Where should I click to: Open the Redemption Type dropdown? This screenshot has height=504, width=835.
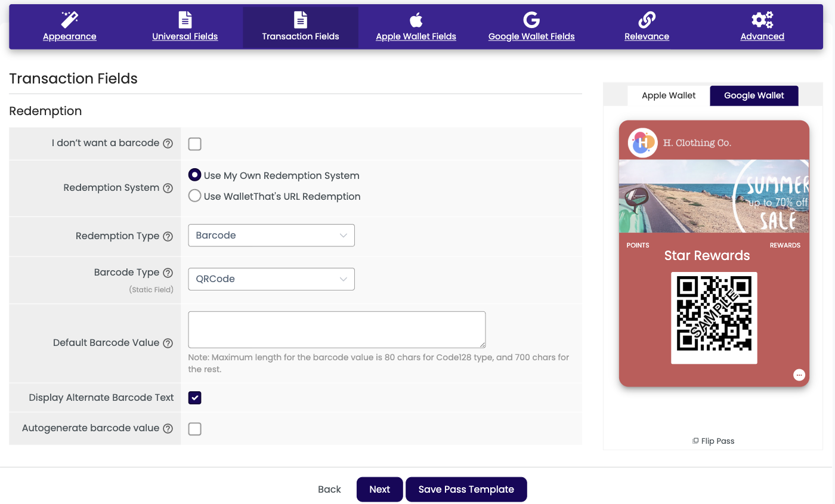pos(271,236)
